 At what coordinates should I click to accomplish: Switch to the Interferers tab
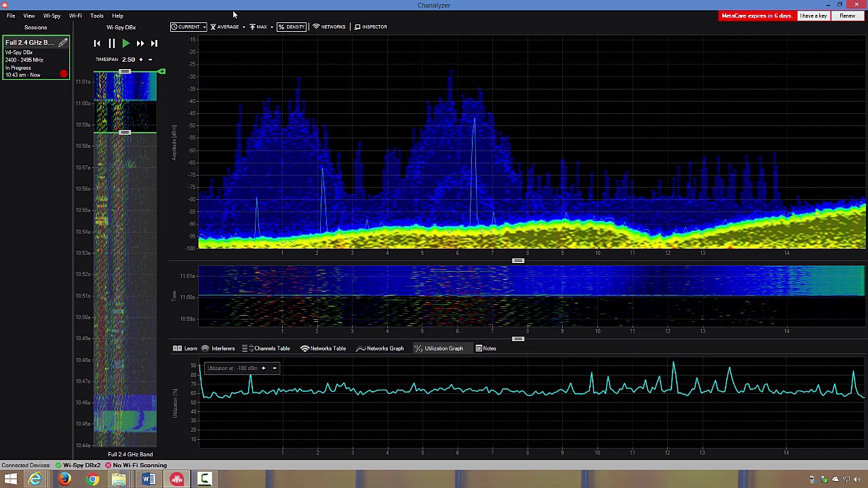pyautogui.click(x=218, y=348)
